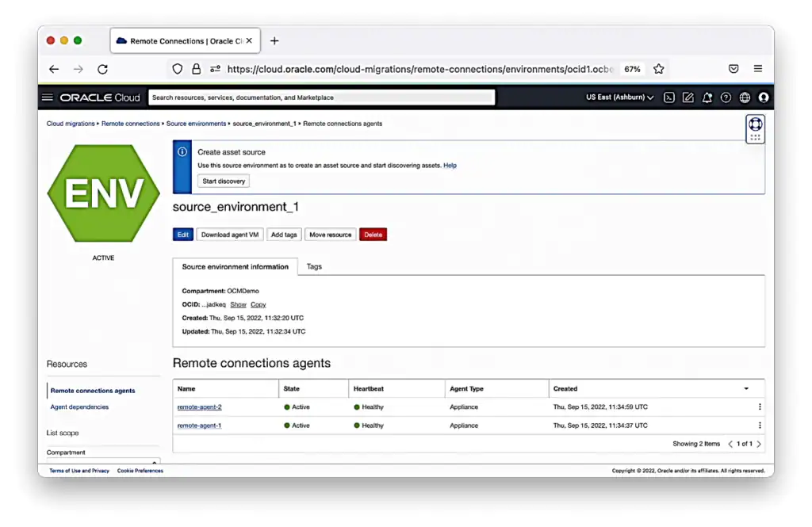Screen dimensions: 812x527
Task: Click Cloud migrations breadcrumb
Action: coord(71,124)
